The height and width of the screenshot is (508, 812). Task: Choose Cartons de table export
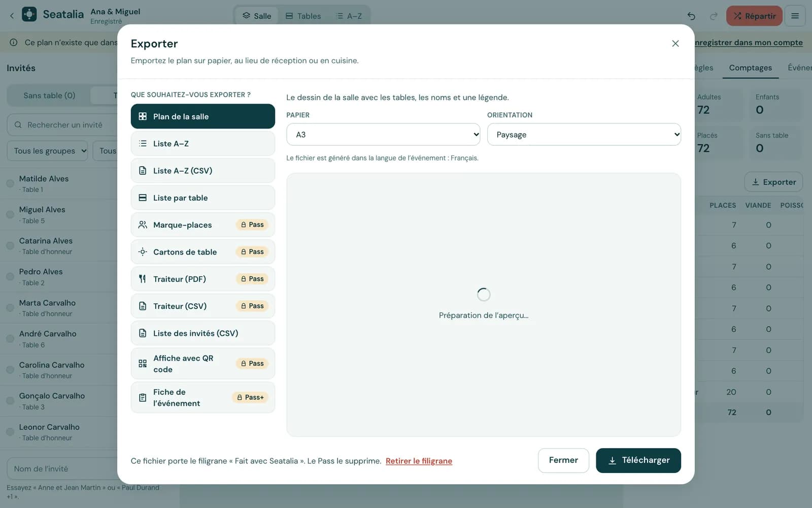[202, 252]
